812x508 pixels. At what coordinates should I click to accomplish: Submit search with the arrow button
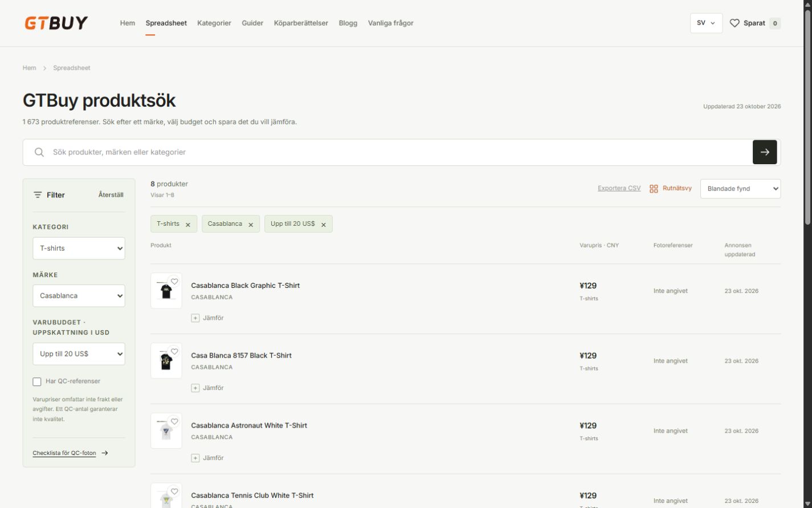click(x=765, y=152)
